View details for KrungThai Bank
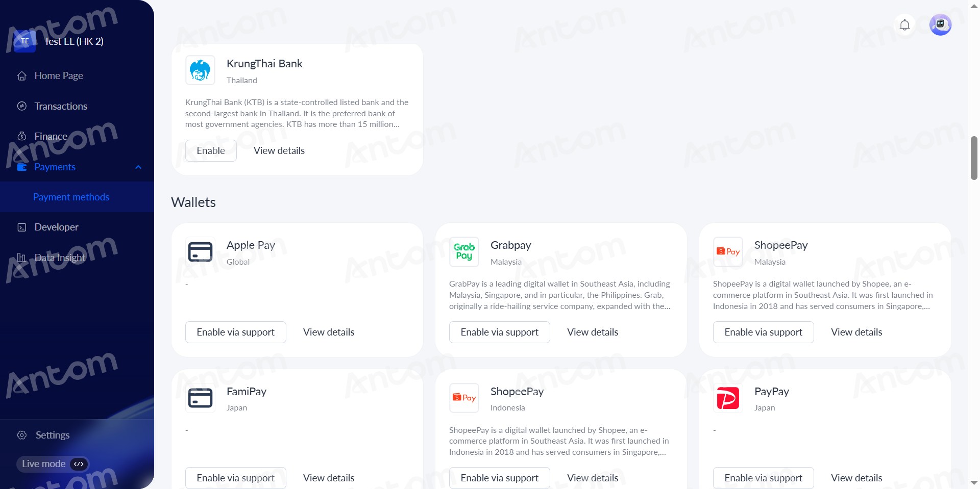 (x=279, y=150)
